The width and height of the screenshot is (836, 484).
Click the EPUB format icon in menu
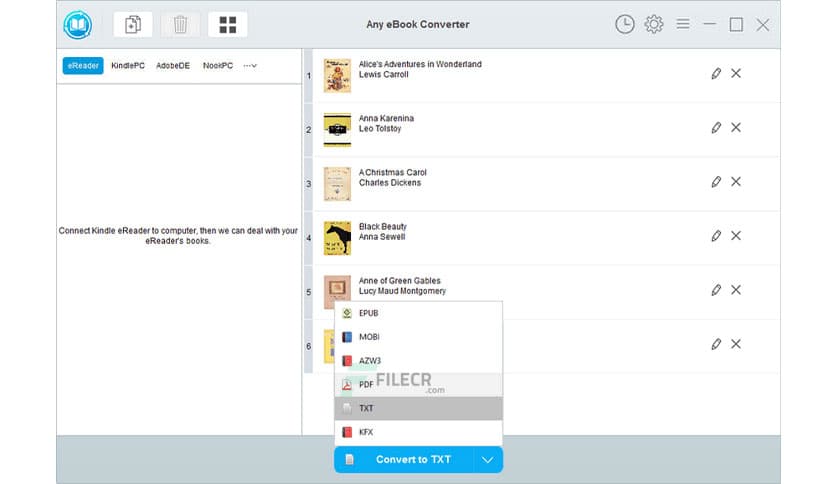[347, 313]
